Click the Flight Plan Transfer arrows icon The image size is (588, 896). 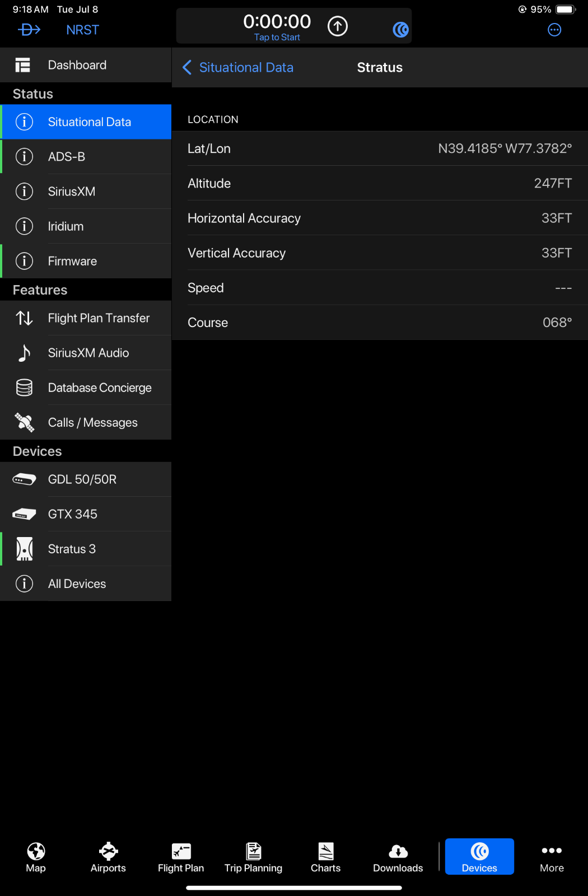tap(24, 318)
